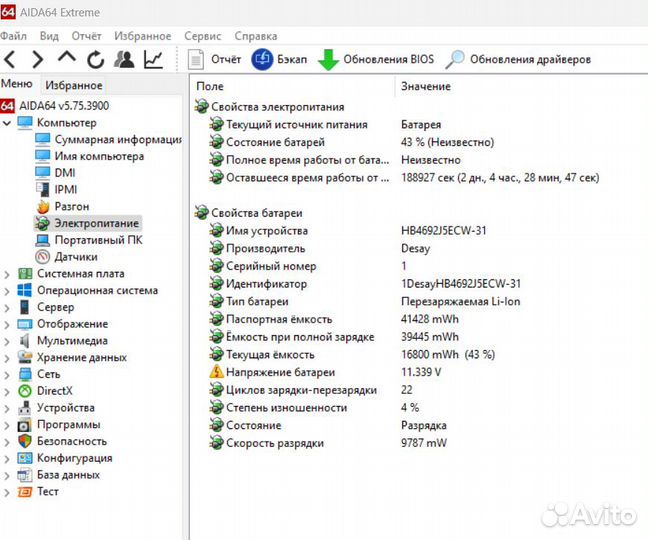Select the Степень изношенности row

314,408
